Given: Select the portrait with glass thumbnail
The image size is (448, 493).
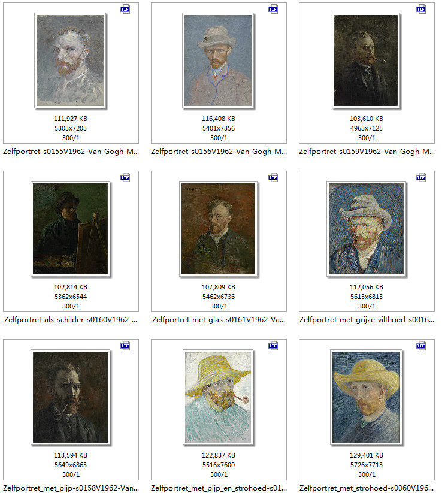Looking at the screenshot, I should coord(219,229).
